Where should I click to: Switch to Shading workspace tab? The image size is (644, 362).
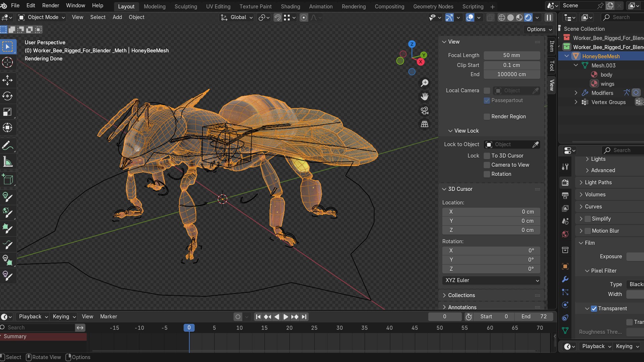[x=290, y=7]
